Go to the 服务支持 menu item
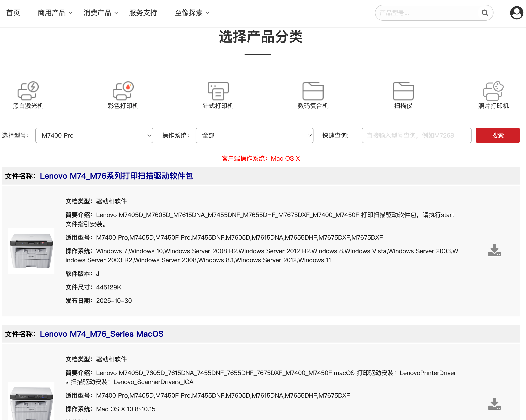The height and width of the screenshot is (420, 526). (x=143, y=13)
